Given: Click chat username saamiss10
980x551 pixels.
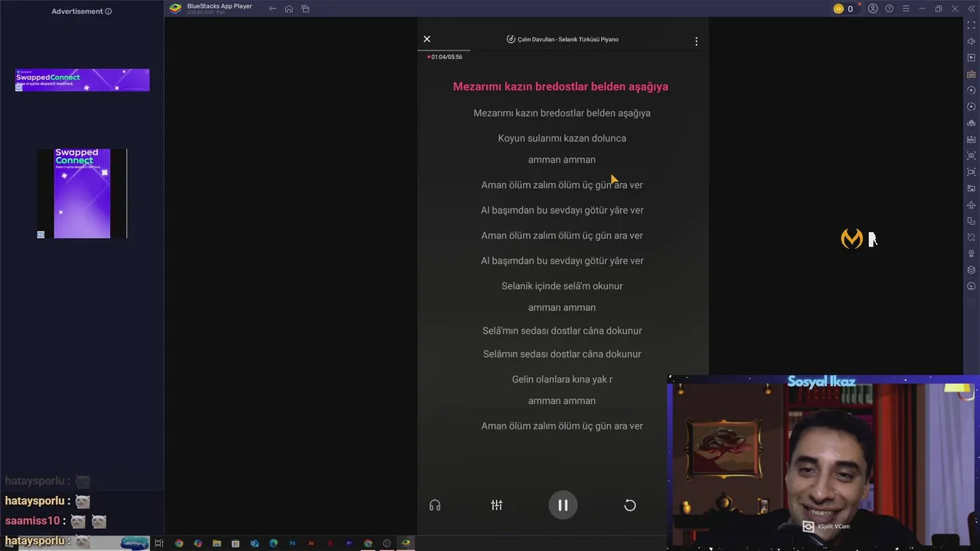Looking at the screenshot, I should pyautogui.click(x=32, y=521).
